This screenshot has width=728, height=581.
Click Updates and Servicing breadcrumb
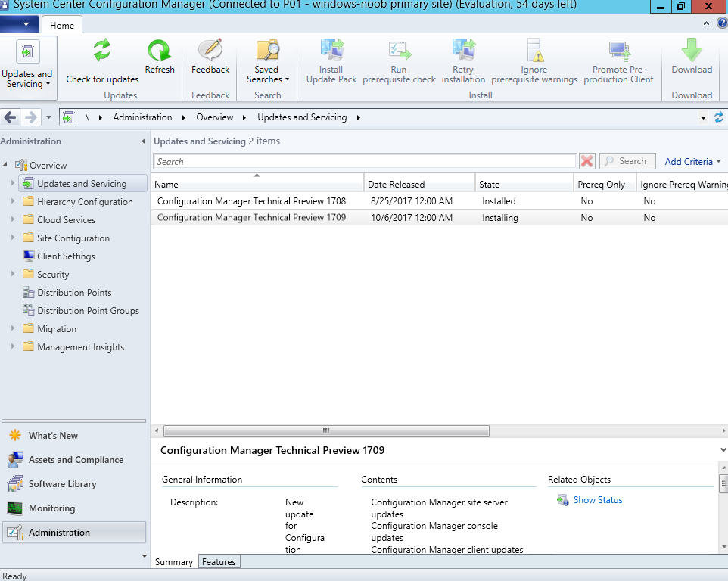302,117
